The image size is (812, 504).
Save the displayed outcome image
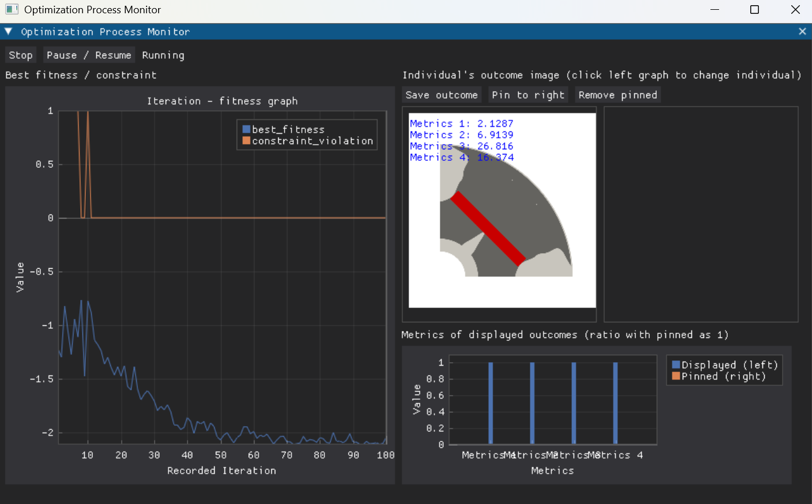[441, 95]
